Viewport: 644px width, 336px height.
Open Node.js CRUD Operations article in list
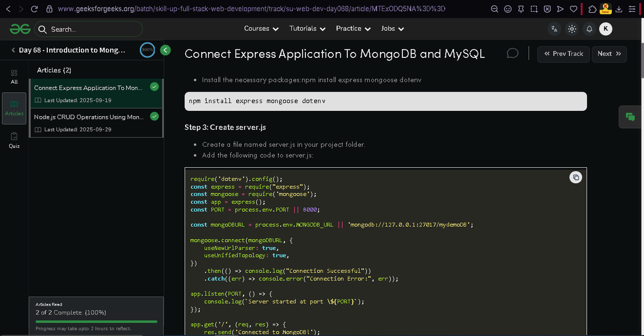coord(96,123)
